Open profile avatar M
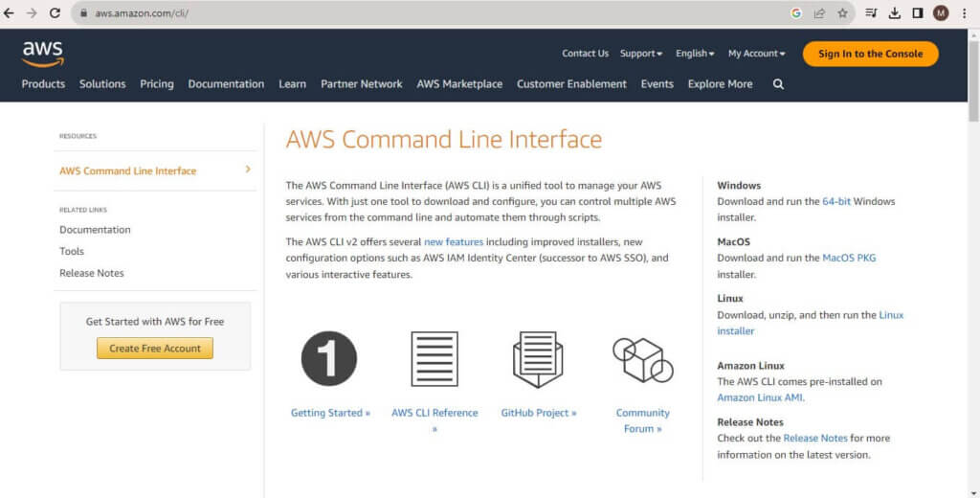The image size is (980, 498). pos(941,13)
